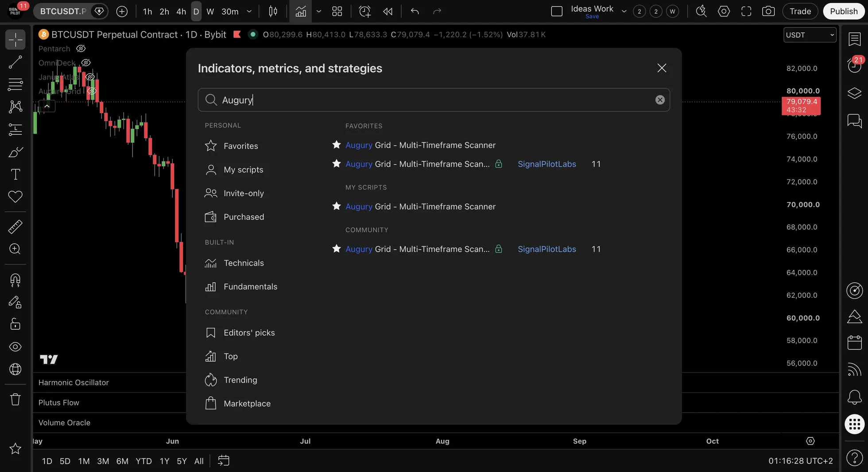Unfavorite first Augury Grid star in Favorites
Screen dimensions: 868x472
click(337, 145)
